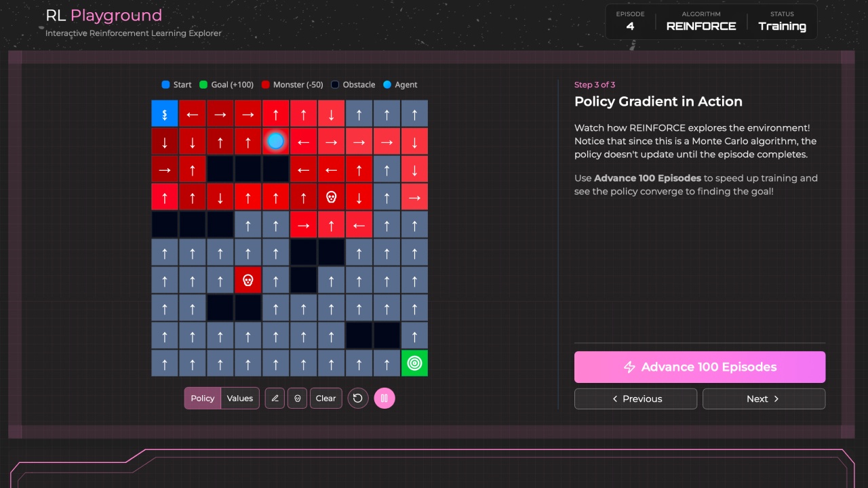The height and width of the screenshot is (488, 868).
Task: Click the REINFORCE algorithm label
Action: 701,26
